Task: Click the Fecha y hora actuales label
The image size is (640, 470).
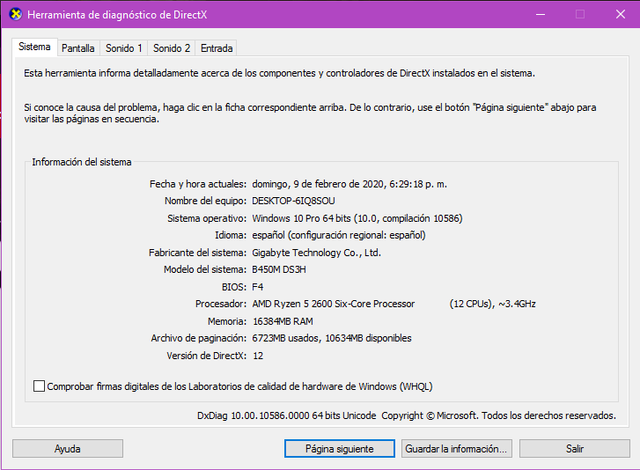Action: (198, 184)
